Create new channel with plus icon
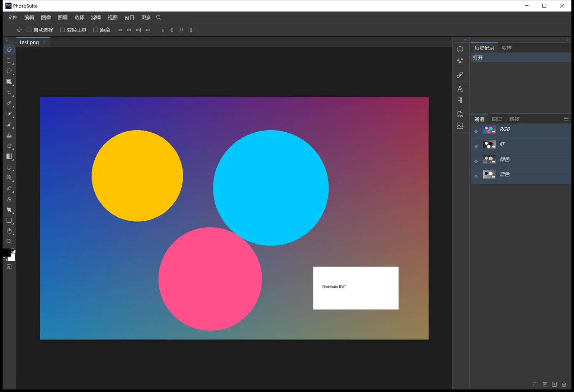Viewport: 574px width, 392px height. point(554,384)
